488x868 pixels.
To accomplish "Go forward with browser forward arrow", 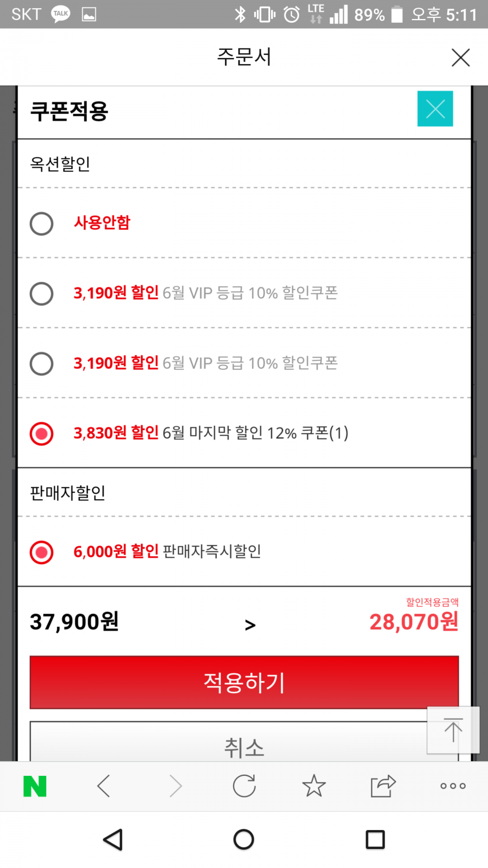I will [x=175, y=786].
